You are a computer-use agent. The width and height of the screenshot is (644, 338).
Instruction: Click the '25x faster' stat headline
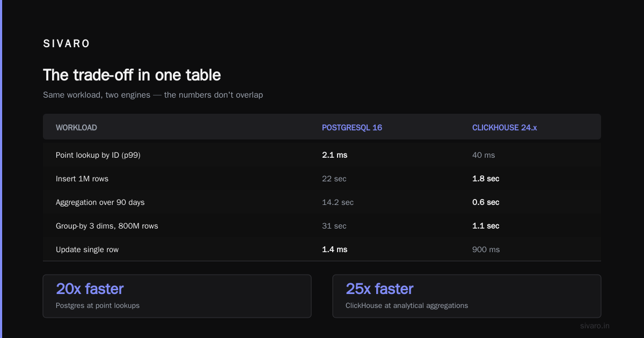coord(379,289)
